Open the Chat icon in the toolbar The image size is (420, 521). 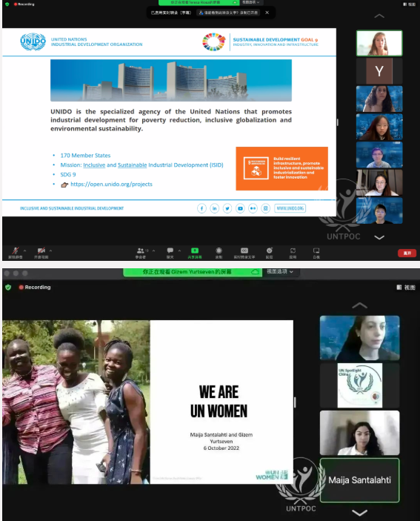coord(170,250)
